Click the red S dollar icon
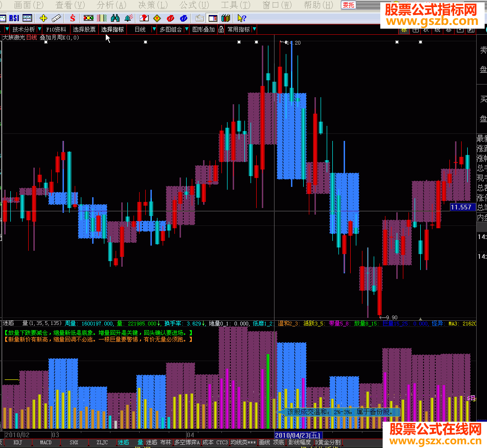Image resolution: width=487 pixels, height=448 pixels. pyautogui.click(x=73, y=18)
